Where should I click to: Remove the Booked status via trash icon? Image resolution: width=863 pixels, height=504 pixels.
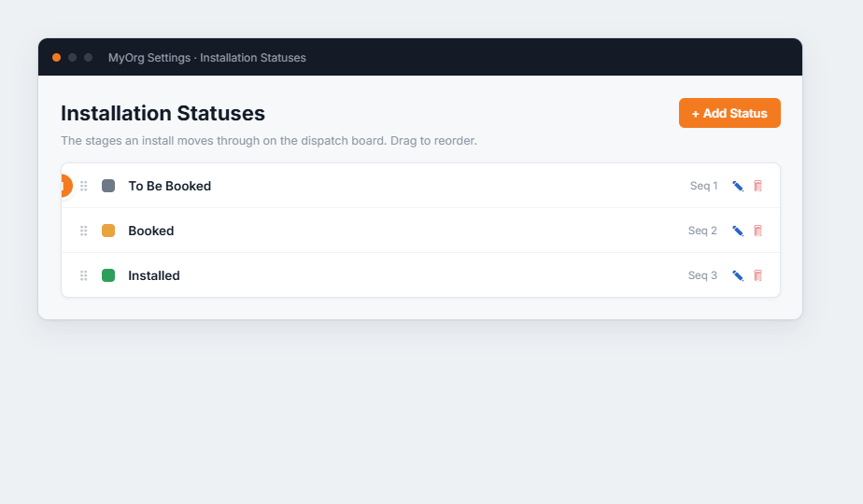point(757,231)
